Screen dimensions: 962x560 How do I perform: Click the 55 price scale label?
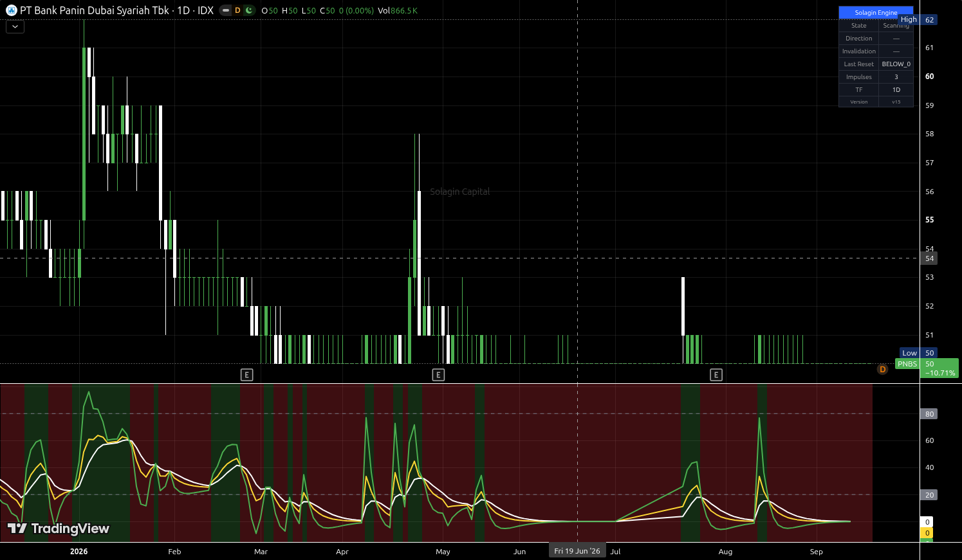click(929, 220)
